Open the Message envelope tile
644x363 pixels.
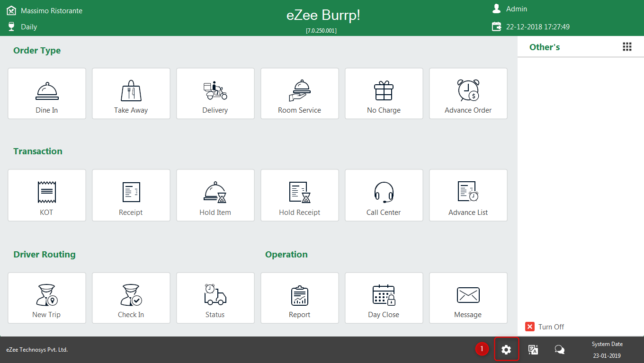[x=468, y=298]
